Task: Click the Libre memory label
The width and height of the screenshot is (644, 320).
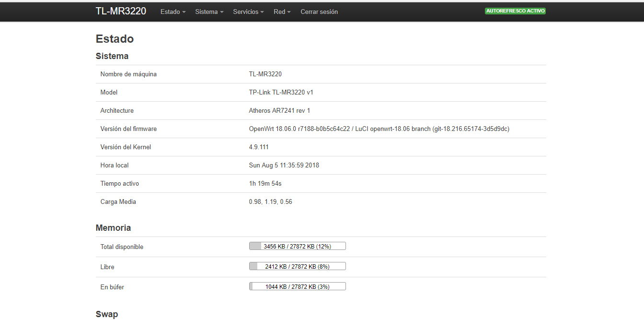Action: click(x=107, y=267)
